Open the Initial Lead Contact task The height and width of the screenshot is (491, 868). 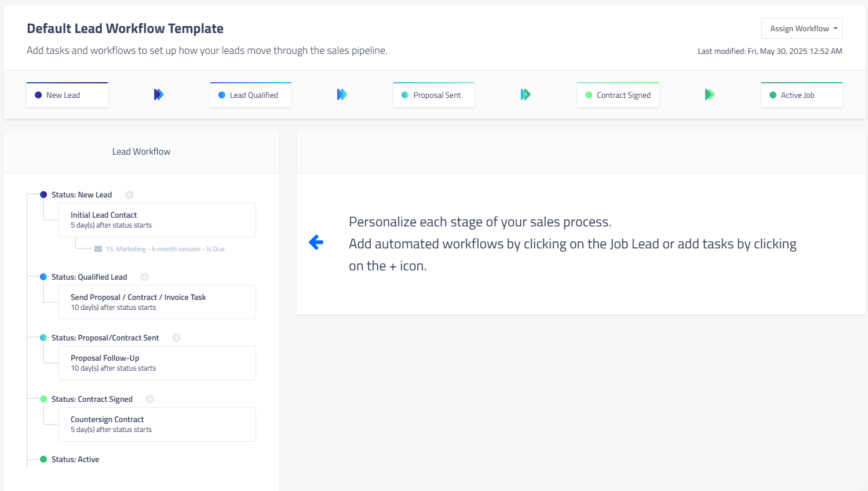(x=157, y=220)
